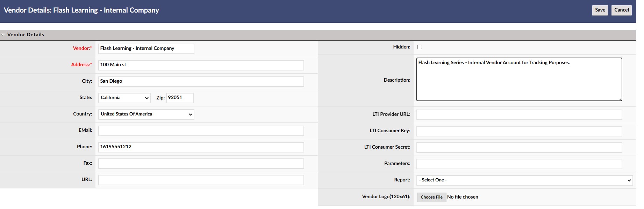This screenshot has height=209, width=644.
Task: Click the LTI Consumer Key field
Action: pos(519,131)
